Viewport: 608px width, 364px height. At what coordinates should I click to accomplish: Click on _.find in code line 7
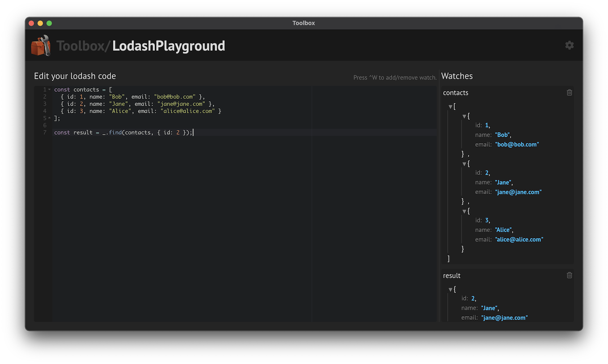pyautogui.click(x=112, y=132)
